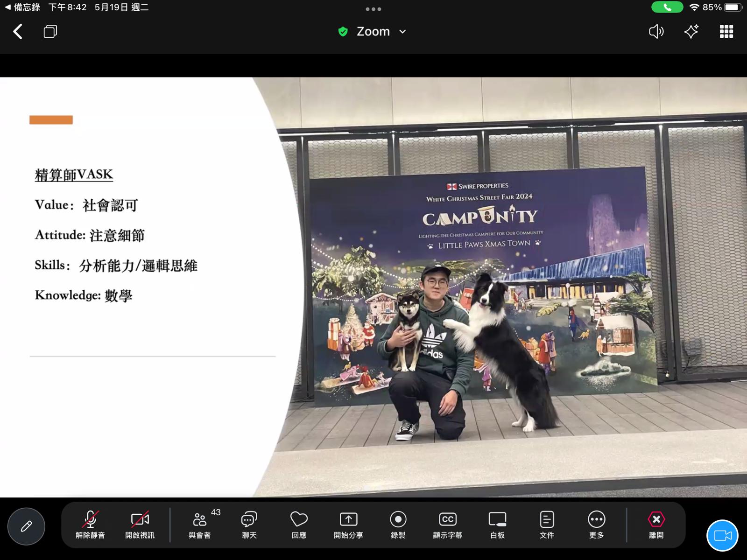Open the 白板 whiteboard

click(497, 525)
